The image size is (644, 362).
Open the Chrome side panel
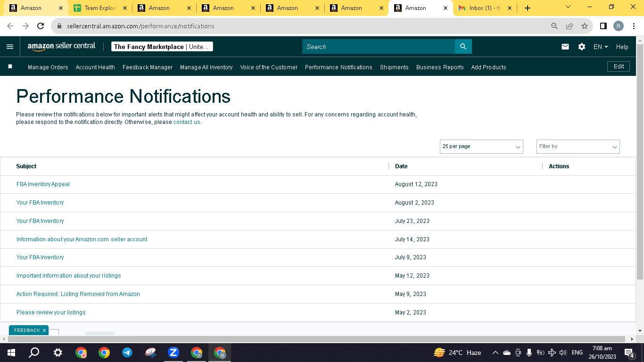[x=603, y=26]
